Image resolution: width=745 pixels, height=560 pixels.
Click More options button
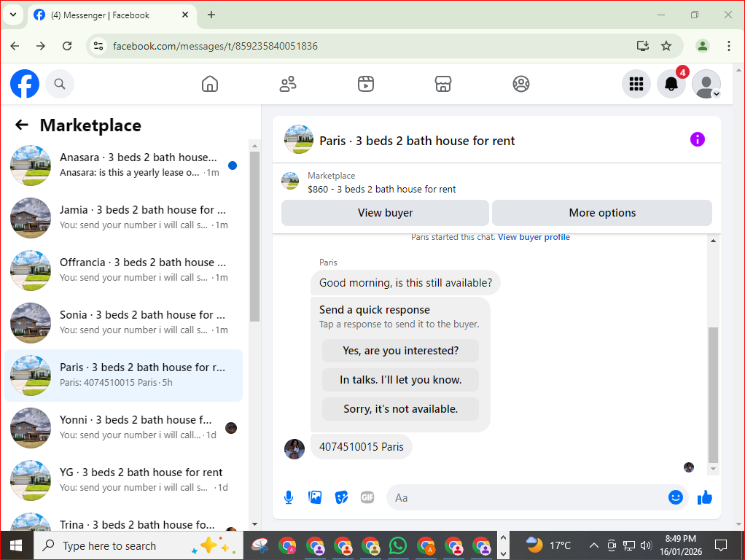(x=602, y=212)
